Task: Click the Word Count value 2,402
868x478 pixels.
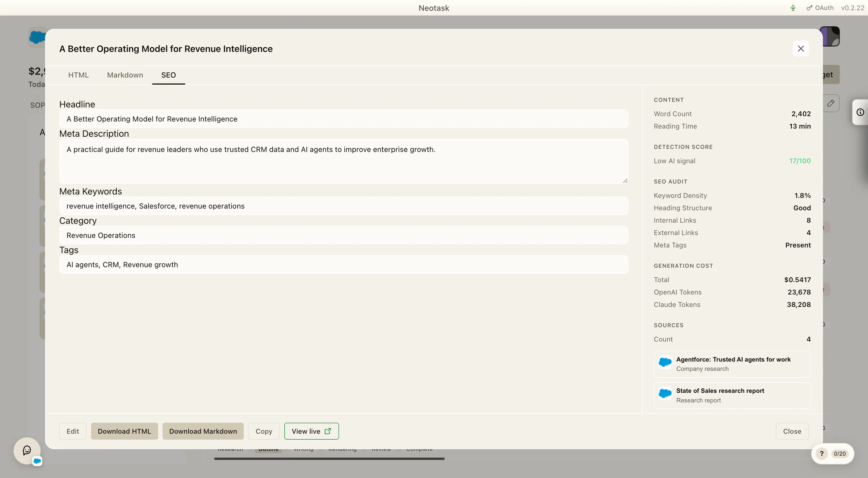Action: (801, 114)
